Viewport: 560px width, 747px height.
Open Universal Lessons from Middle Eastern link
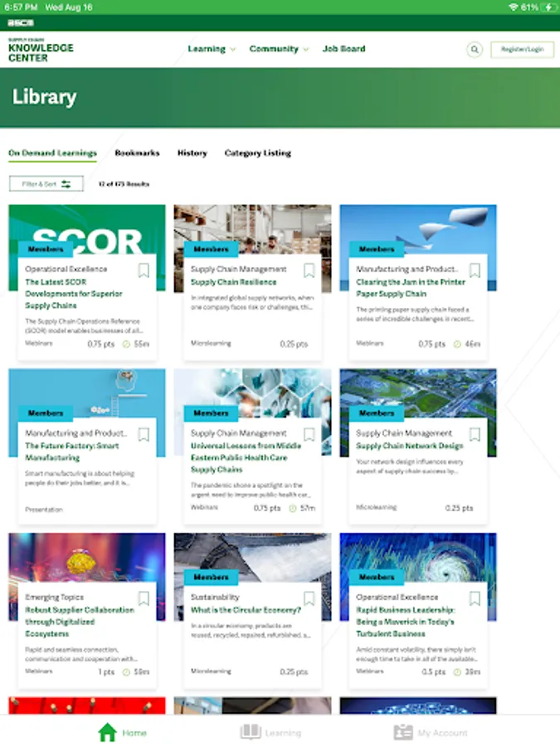tap(246, 457)
